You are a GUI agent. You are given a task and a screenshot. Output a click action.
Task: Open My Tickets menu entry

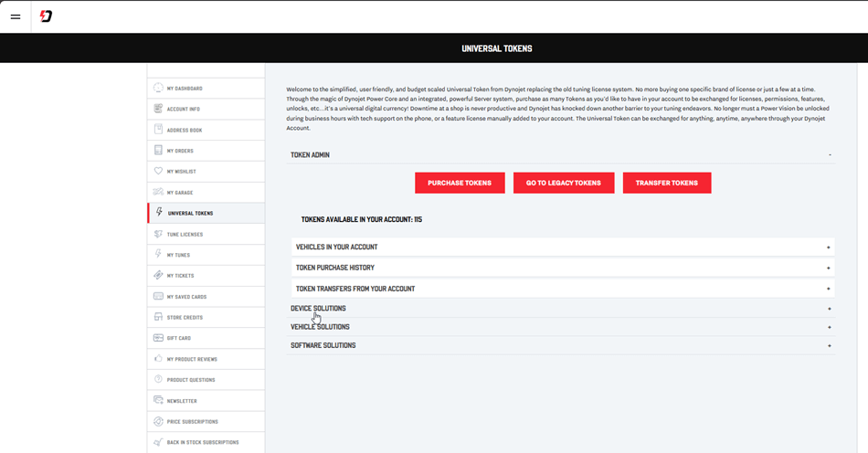(x=206, y=276)
